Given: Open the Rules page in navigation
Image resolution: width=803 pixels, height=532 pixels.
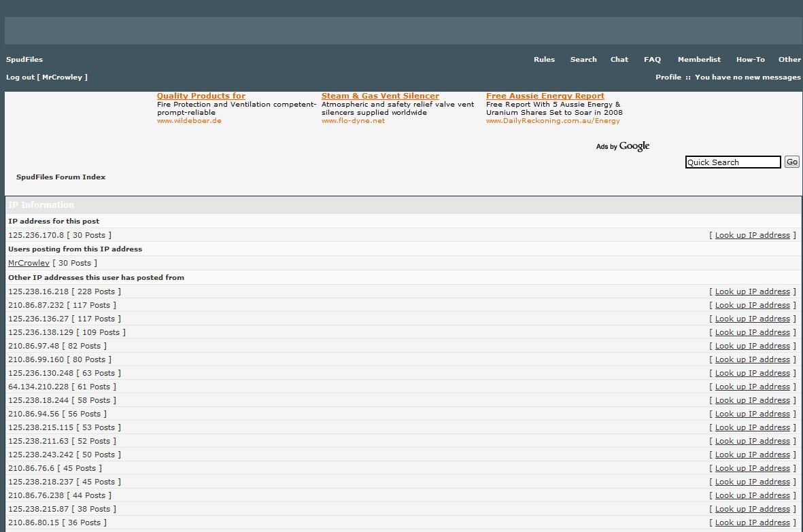Looking at the screenshot, I should 544,60.
